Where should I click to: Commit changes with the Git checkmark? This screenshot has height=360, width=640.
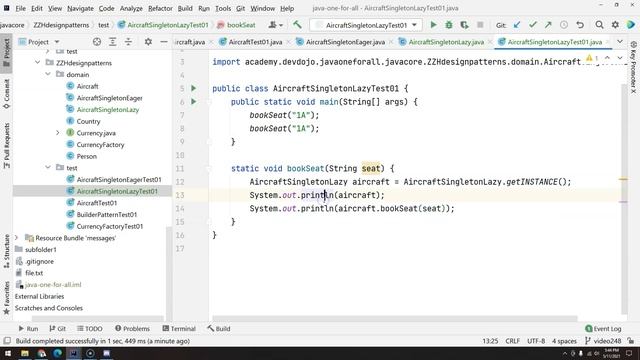(532, 25)
